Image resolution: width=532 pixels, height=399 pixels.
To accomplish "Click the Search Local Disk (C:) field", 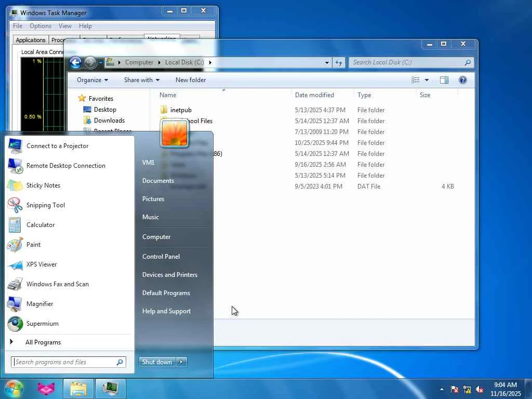I will point(410,62).
